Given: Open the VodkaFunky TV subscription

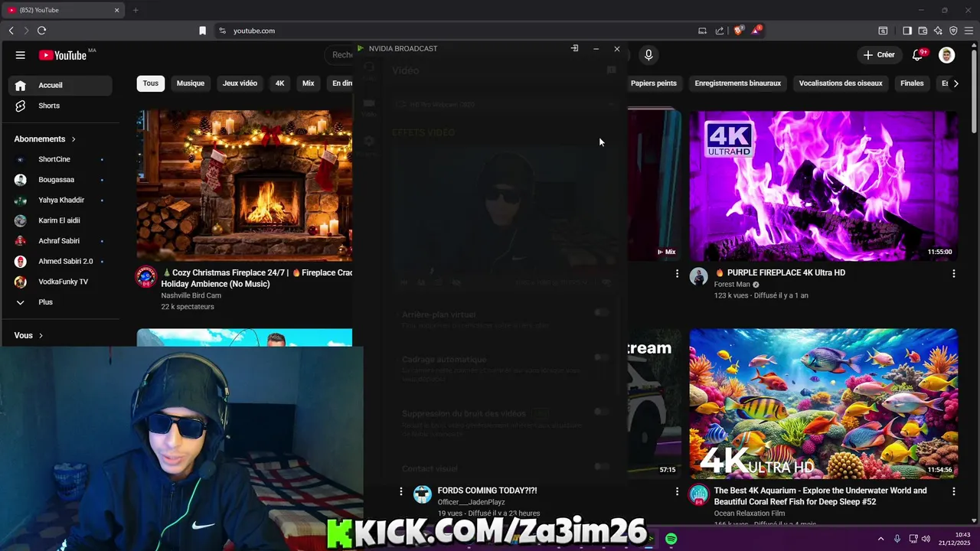Looking at the screenshot, I should coord(60,282).
